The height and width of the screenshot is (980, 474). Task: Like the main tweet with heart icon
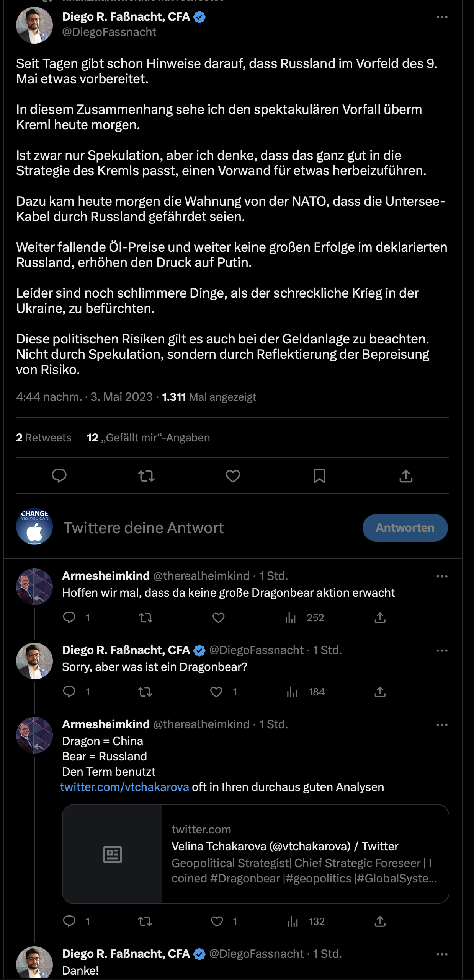[233, 476]
